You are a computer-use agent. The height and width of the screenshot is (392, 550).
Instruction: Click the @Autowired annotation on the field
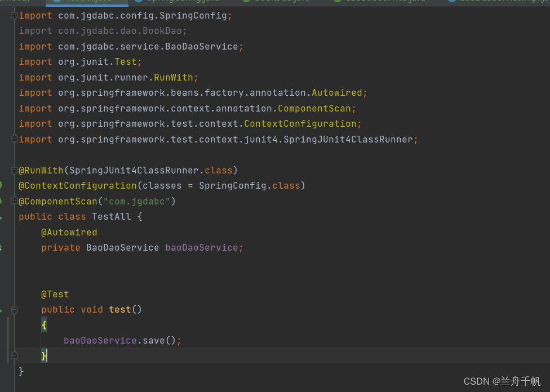pyautogui.click(x=69, y=232)
